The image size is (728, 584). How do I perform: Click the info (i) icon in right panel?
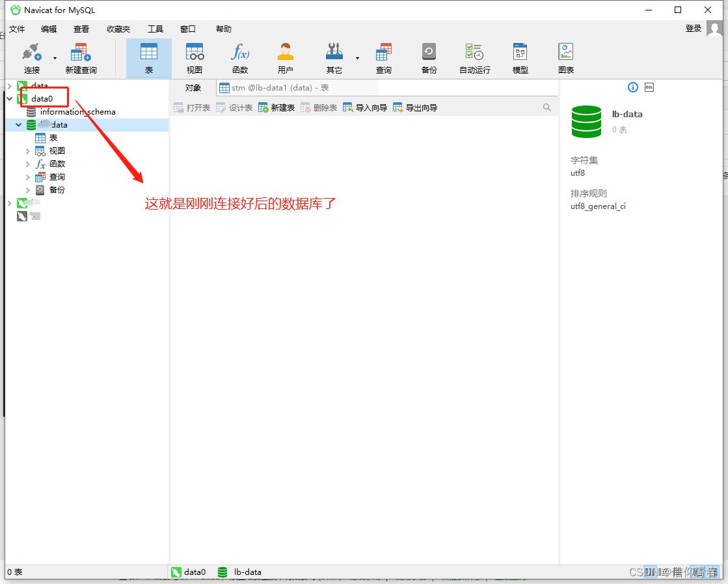coord(632,87)
